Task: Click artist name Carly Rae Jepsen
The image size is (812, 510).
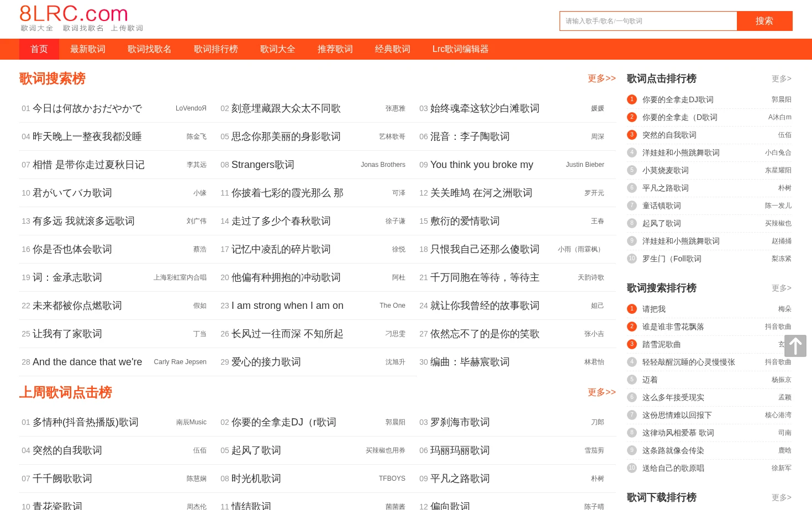Action: (x=180, y=362)
